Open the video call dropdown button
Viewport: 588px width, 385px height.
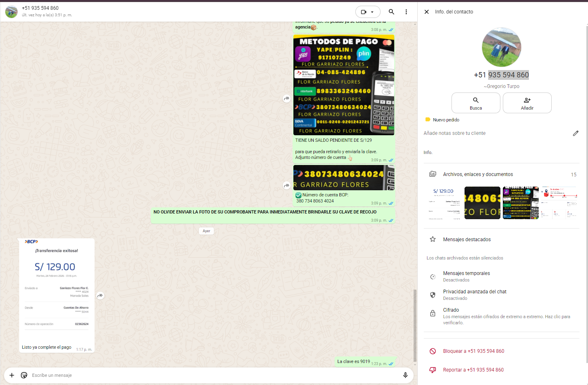coord(368,12)
